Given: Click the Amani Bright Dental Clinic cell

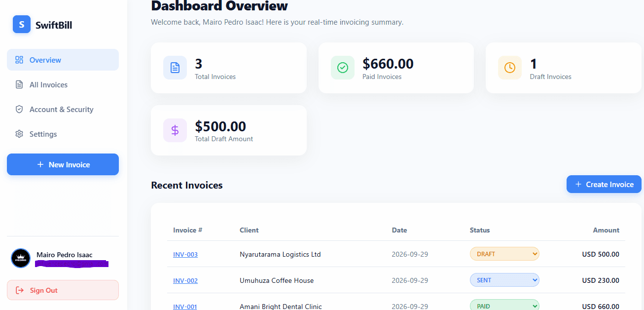Looking at the screenshot, I should 281,307.
